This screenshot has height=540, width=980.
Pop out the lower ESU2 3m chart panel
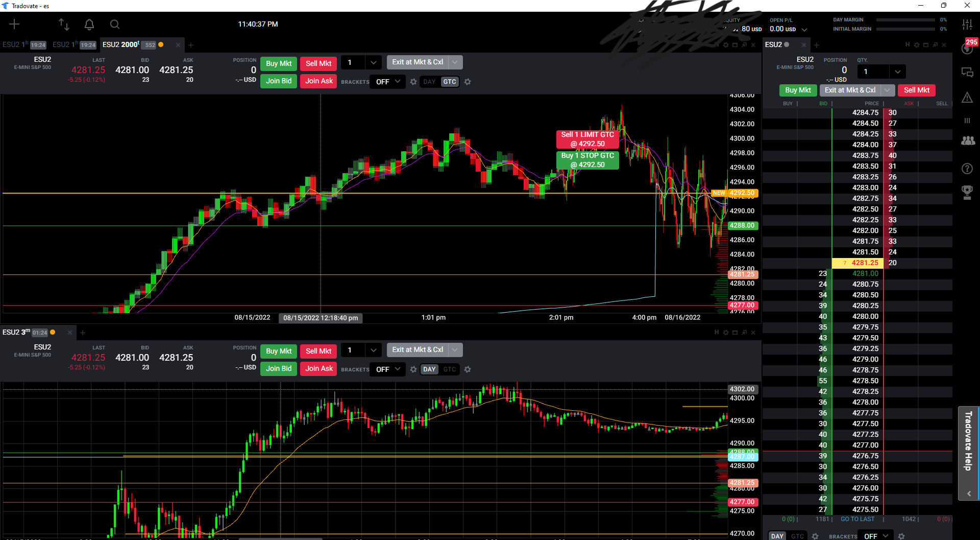tap(744, 333)
